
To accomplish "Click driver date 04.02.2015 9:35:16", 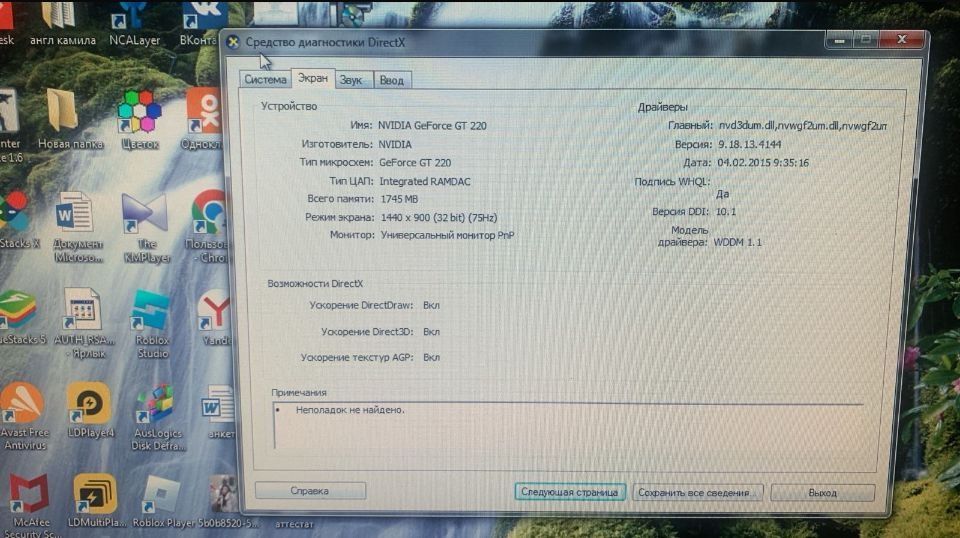I will (763, 163).
